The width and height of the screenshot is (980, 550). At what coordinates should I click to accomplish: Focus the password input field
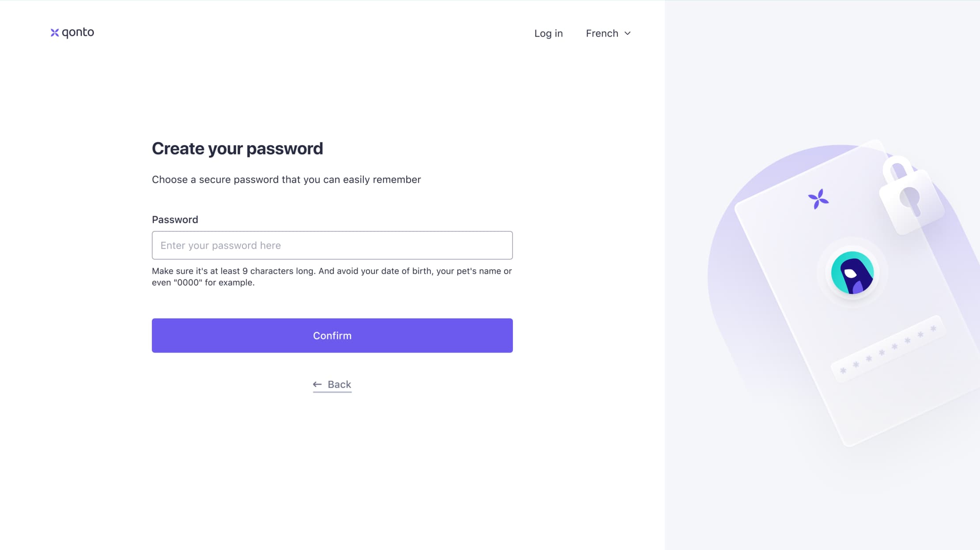pyautogui.click(x=332, y=245)
